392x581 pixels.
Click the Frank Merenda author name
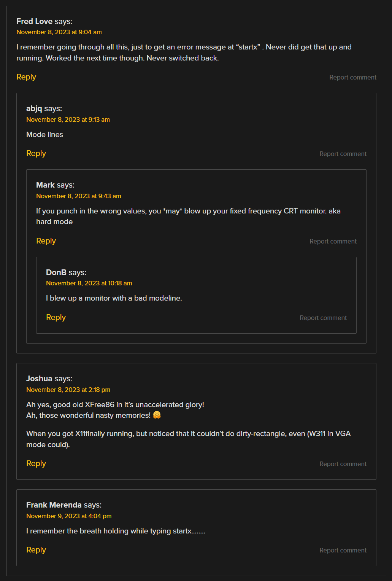[x=54, y=505]
